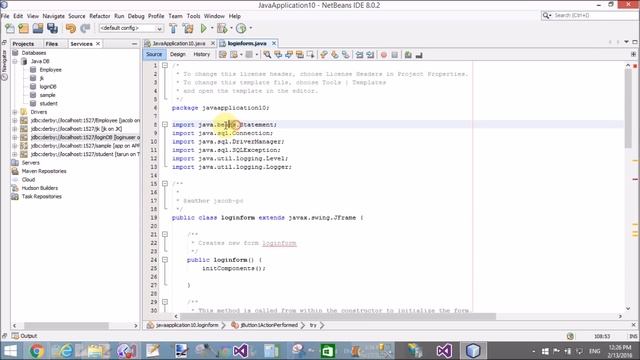Viewport: 640px width, 360px height.
Task: Switch to the Files tab
Action: tap(51, 44)
